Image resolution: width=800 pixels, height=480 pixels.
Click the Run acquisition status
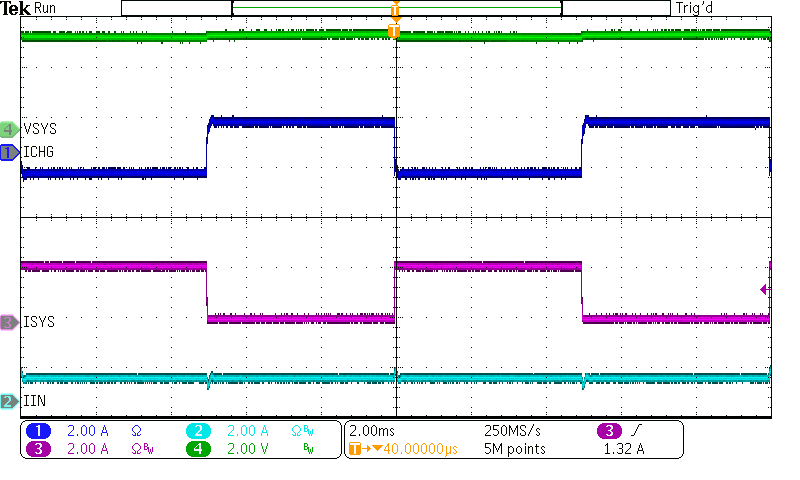click(x=46, y=8)
